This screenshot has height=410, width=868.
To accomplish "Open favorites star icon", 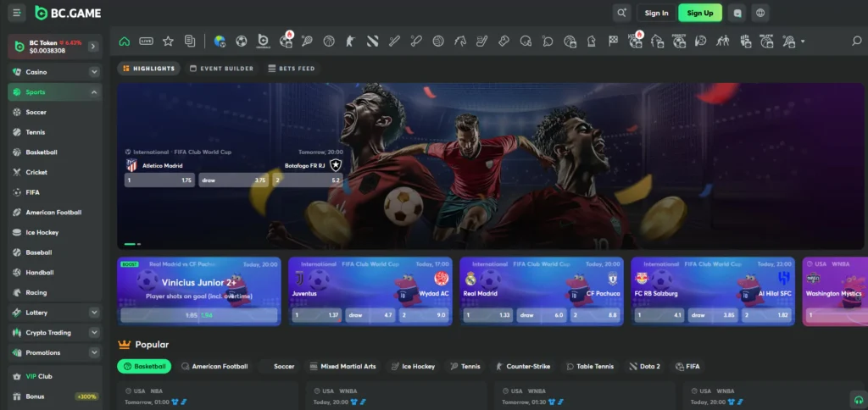I will pos(168,41).
